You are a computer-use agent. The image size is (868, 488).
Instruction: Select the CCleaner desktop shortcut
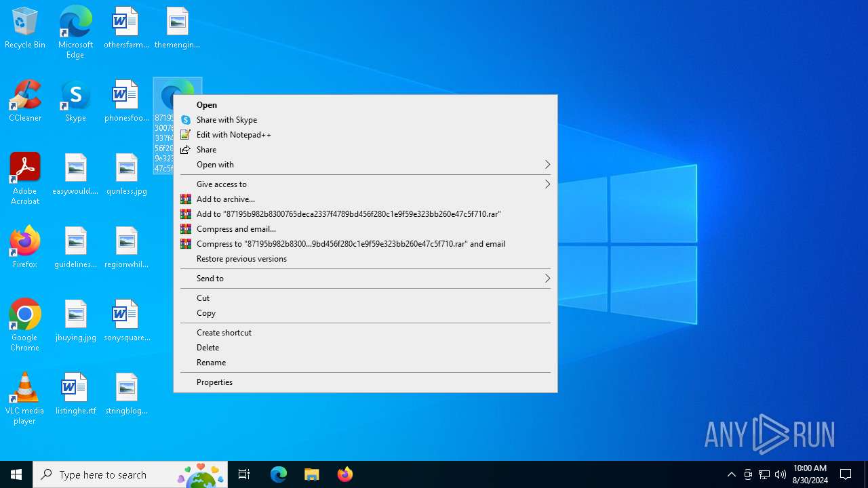(25, 102)
